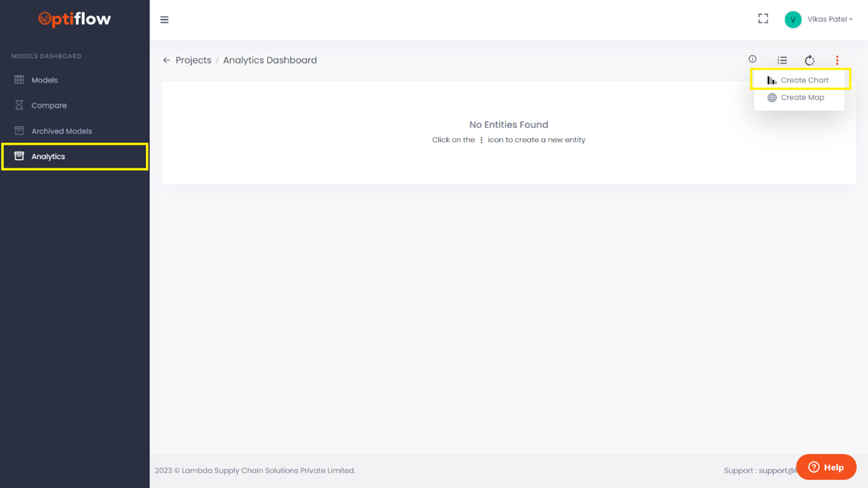This screenshot has width=868, height=488.
Task: Select the Analytics icon in the sidebar
Action: point(20,156)
